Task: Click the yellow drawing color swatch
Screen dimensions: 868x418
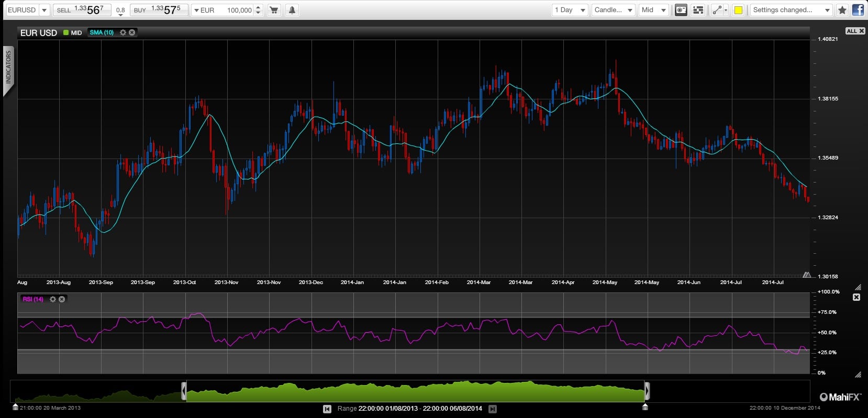Action: pos(738,10)
